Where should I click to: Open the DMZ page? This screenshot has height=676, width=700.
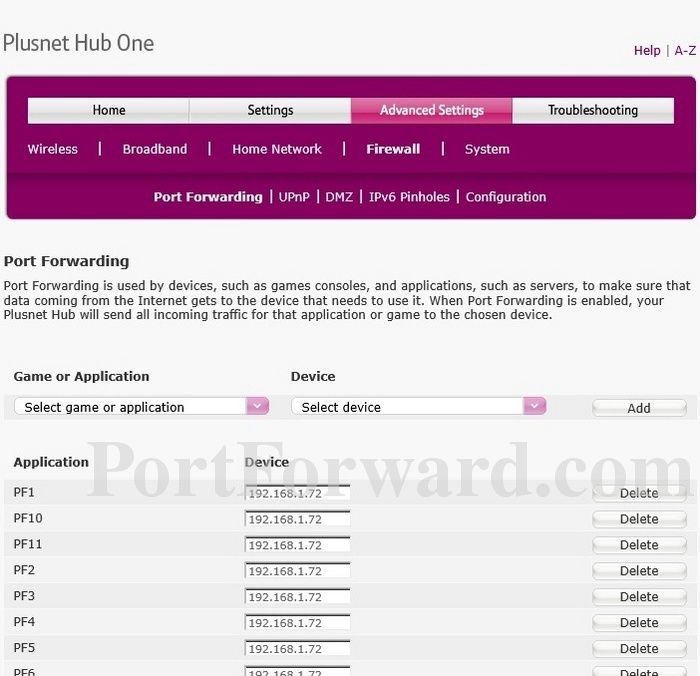click(x=339, y=197)
